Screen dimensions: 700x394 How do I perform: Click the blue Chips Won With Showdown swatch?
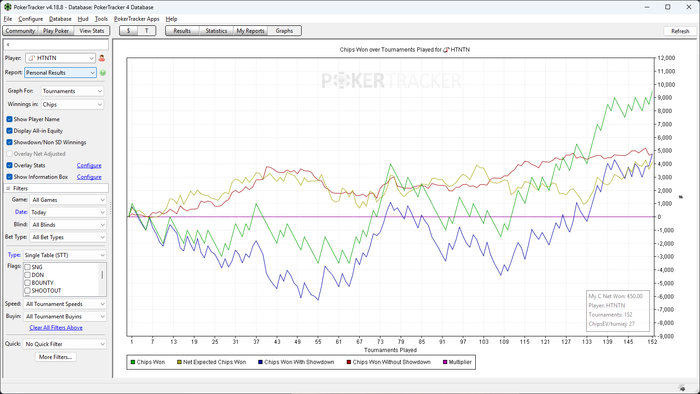(x=260, y=362)
